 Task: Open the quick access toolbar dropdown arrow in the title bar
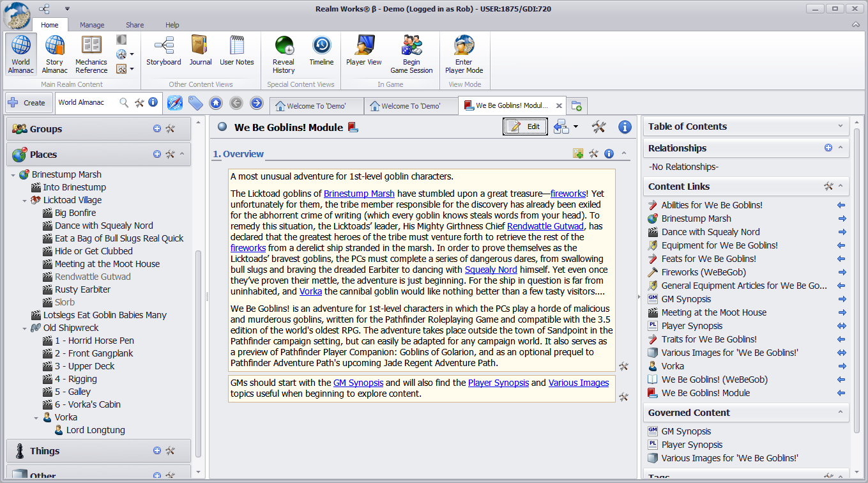coord(67,9)
